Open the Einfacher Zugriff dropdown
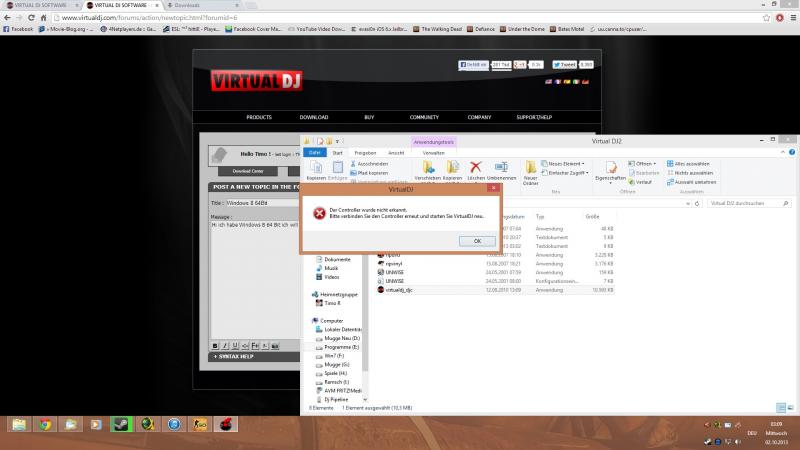 point(565,173)
